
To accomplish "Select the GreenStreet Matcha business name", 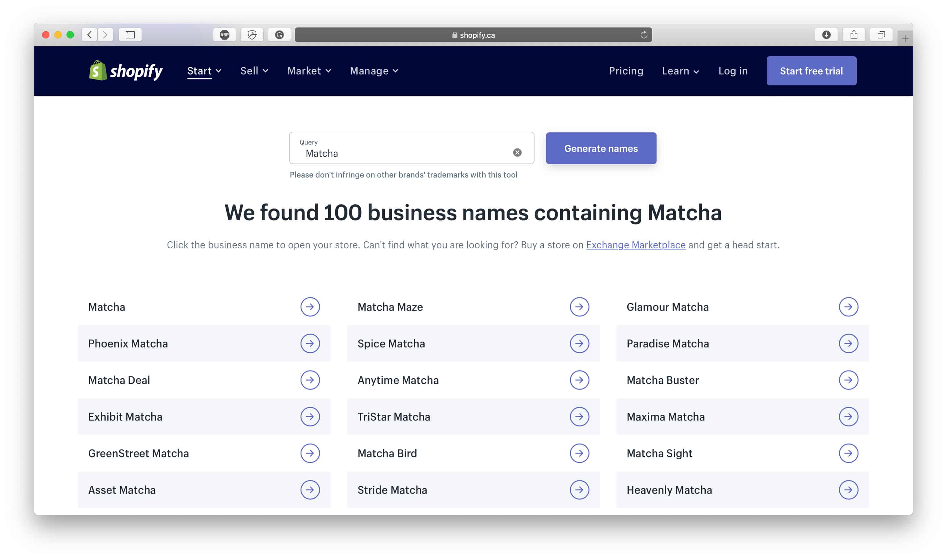I will (x=139, y=453).
